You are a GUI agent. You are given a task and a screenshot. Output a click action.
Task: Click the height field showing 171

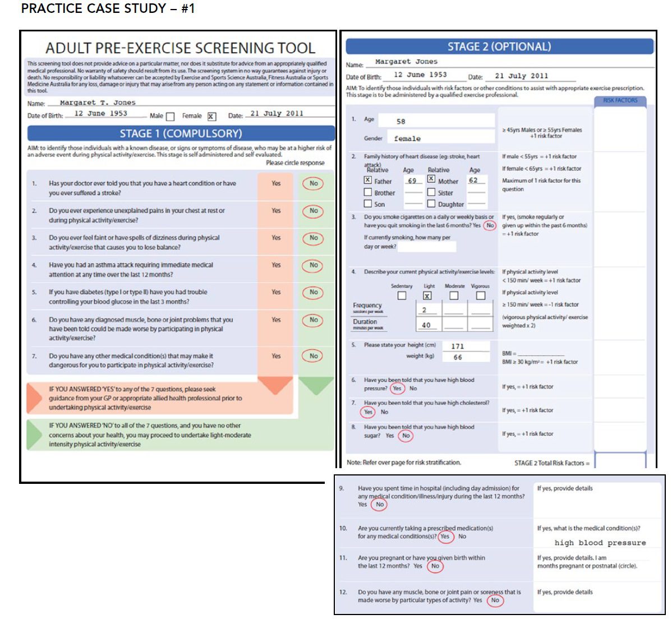coord(466,346)
